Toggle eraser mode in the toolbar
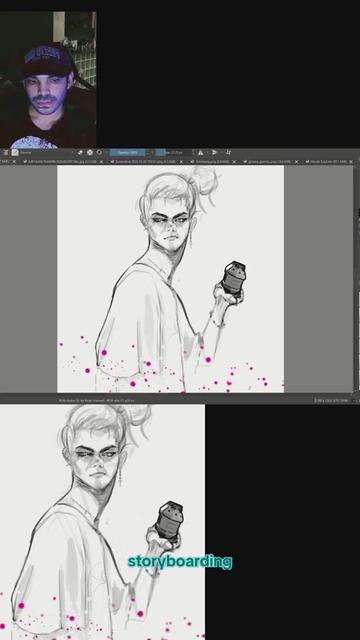The image size is (360, 640). 80,152
